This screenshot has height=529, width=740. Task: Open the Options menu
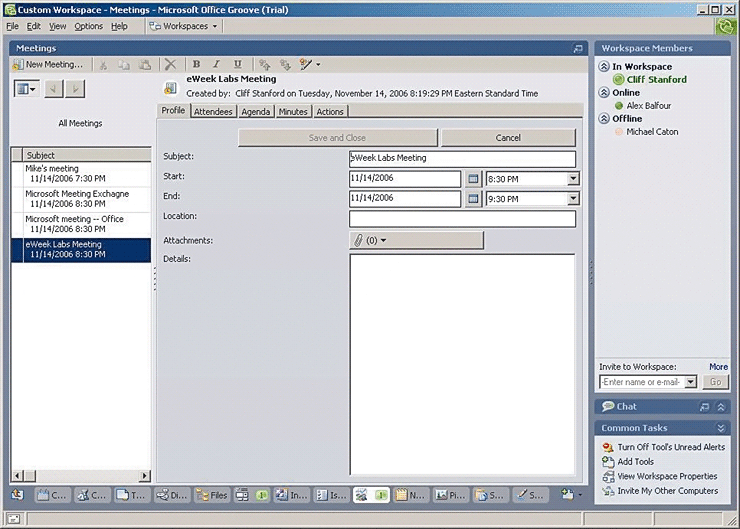(x=88, y=26)
